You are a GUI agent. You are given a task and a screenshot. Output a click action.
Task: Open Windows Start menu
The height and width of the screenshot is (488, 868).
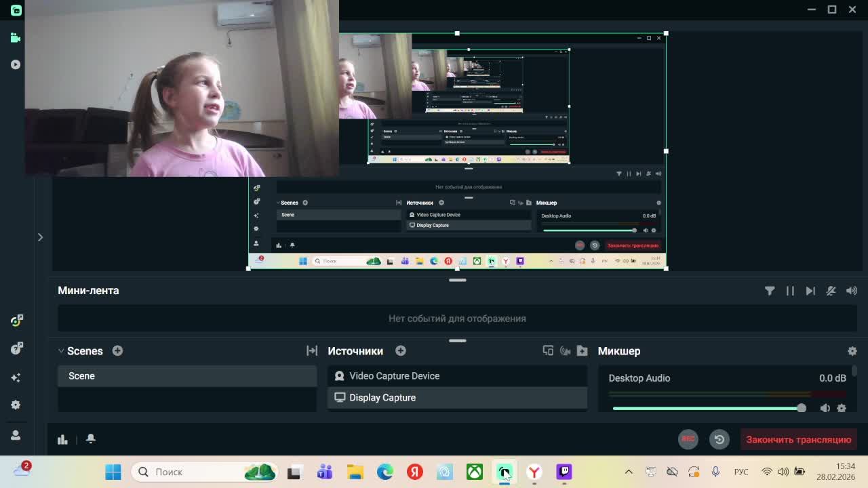tap(113, 472)
